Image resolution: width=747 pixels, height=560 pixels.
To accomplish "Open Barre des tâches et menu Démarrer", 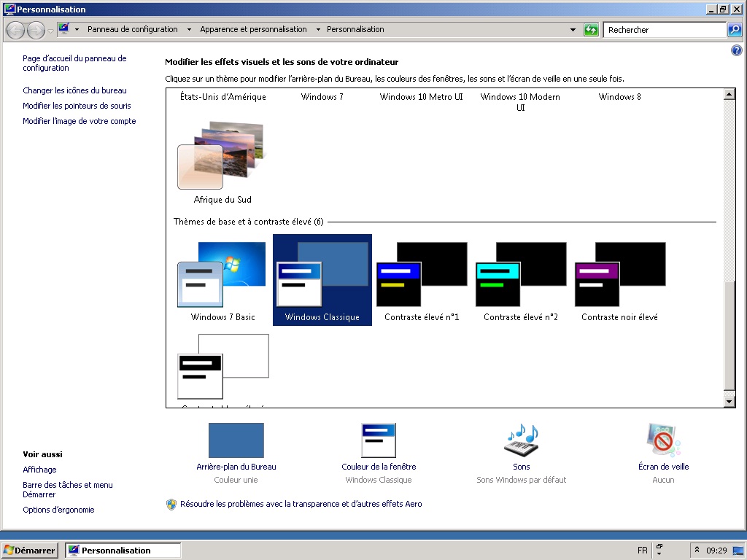I will click(x=68, y=489).
